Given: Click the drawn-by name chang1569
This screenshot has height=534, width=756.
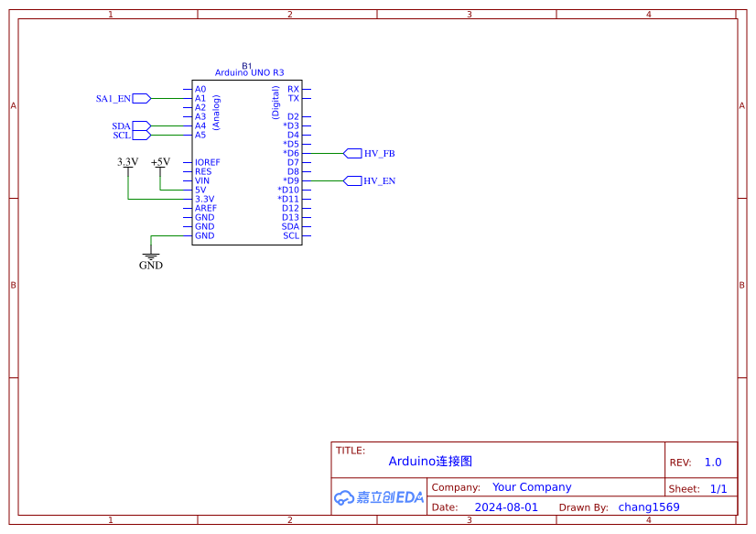Looking at the screenshot, I should pyautogui.click(x=649, y=507).
